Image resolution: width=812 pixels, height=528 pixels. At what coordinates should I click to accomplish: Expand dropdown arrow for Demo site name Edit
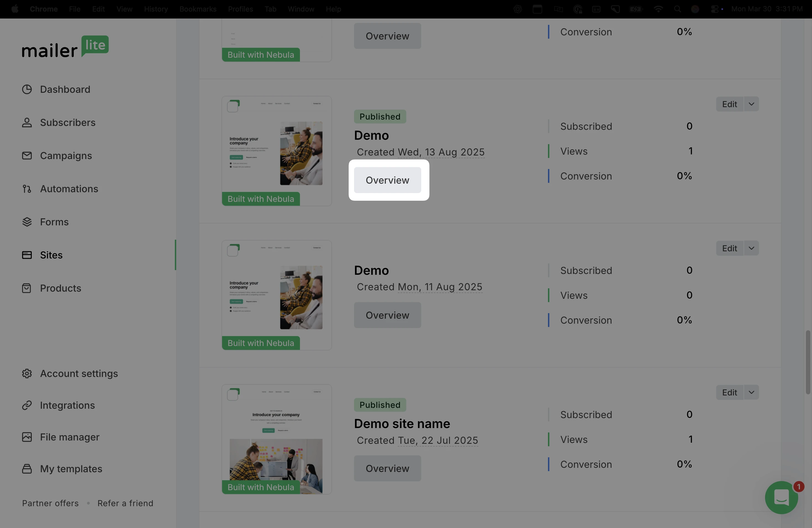tap(751, 392)
